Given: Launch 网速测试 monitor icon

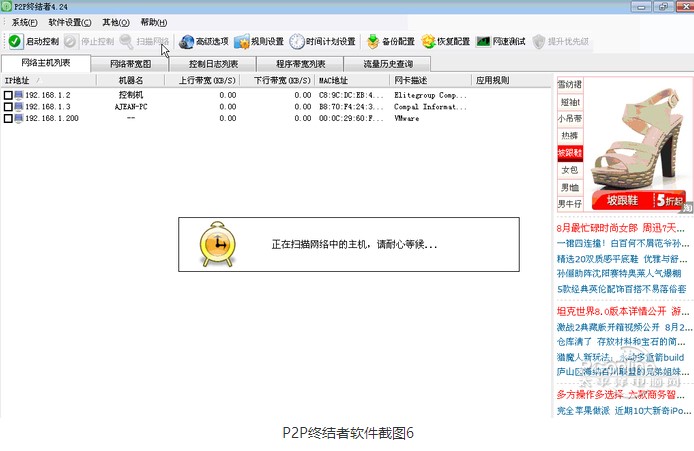Looking at the screenshot, I should 483,42.
